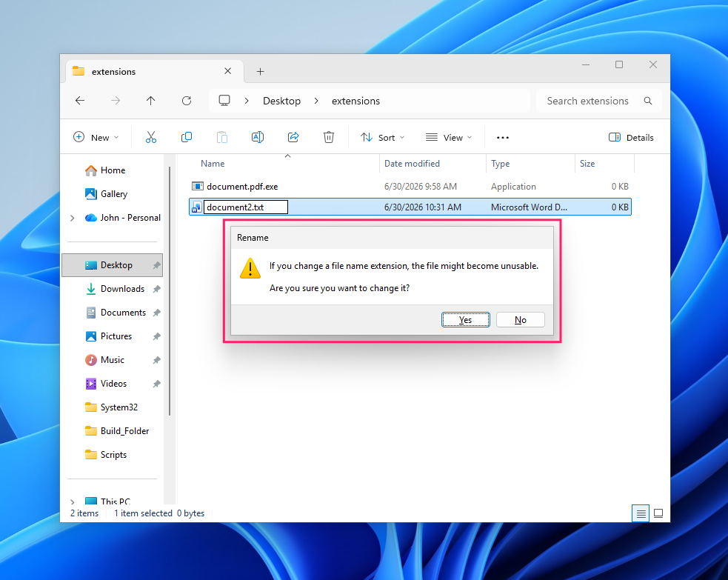This screenshot has width=728, height=580.
Task: Click the document.pdf.exe application icon
Action: 197,186
